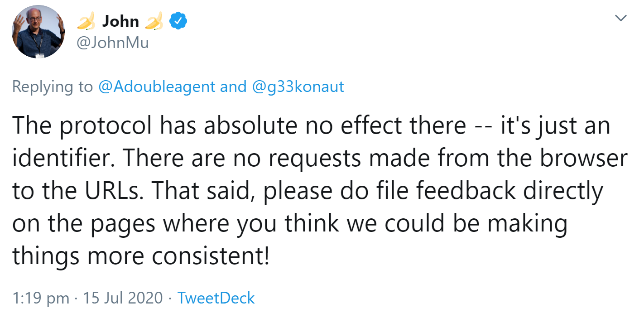The height and width of the screenshot is (318, 644).
Task: Click the banana emoji after the name John
Action: point(154,21)
